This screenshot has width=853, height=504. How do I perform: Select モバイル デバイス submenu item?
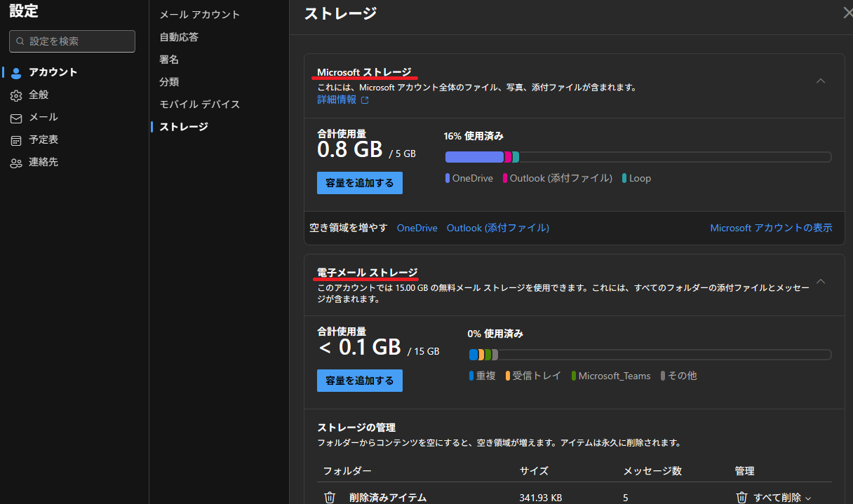tap(200, 104)
